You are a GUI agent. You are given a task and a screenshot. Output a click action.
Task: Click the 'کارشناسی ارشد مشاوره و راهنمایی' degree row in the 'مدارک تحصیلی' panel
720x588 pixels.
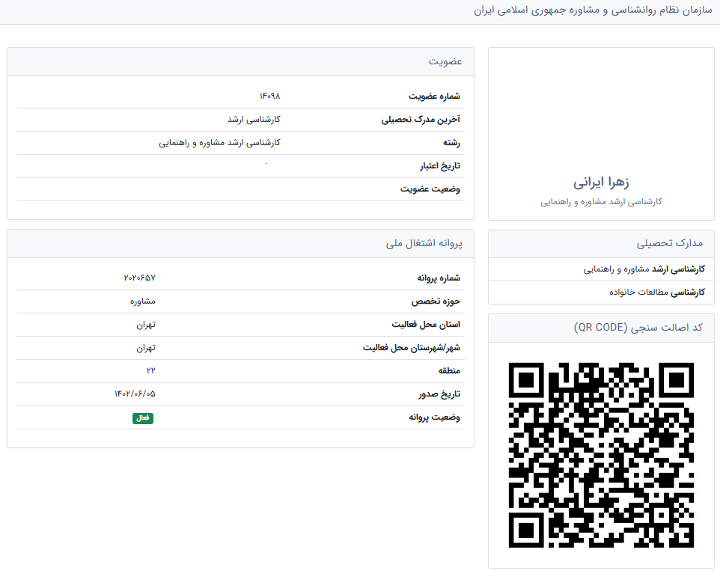click(601, 269)
